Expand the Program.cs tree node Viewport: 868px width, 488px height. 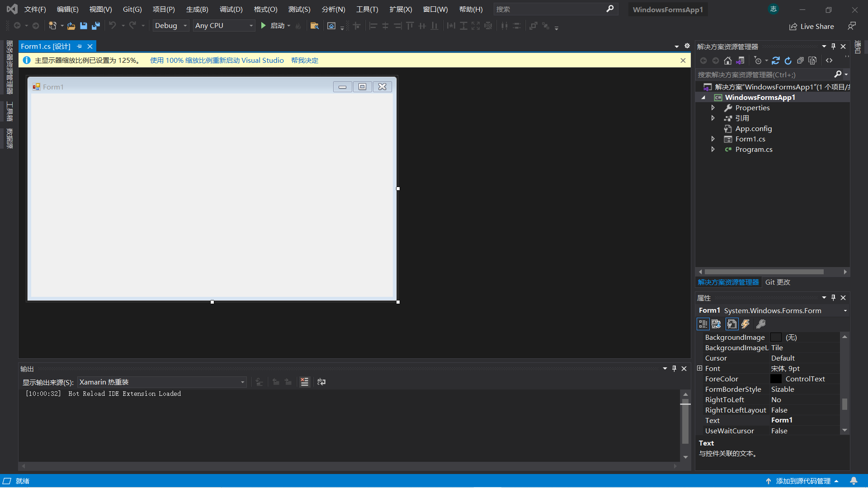pyautogui.click(x=713, y=150)
